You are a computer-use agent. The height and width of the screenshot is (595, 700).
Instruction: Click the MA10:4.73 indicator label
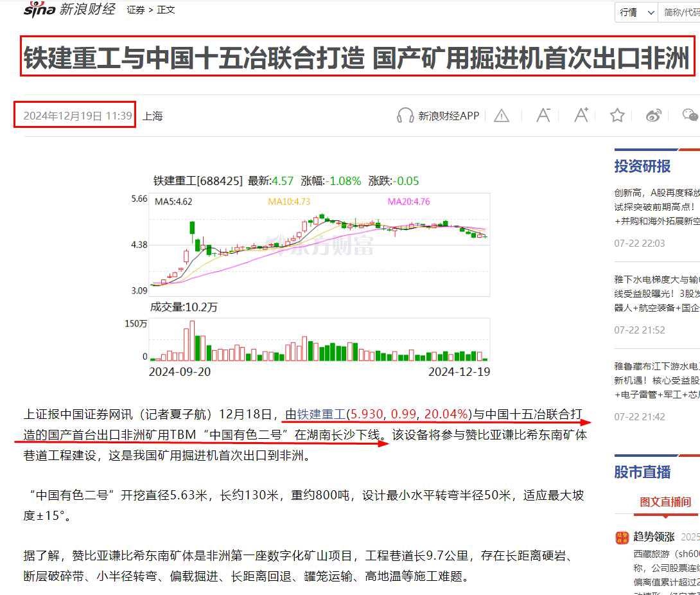pyautogui.click(x=289, y=202)
